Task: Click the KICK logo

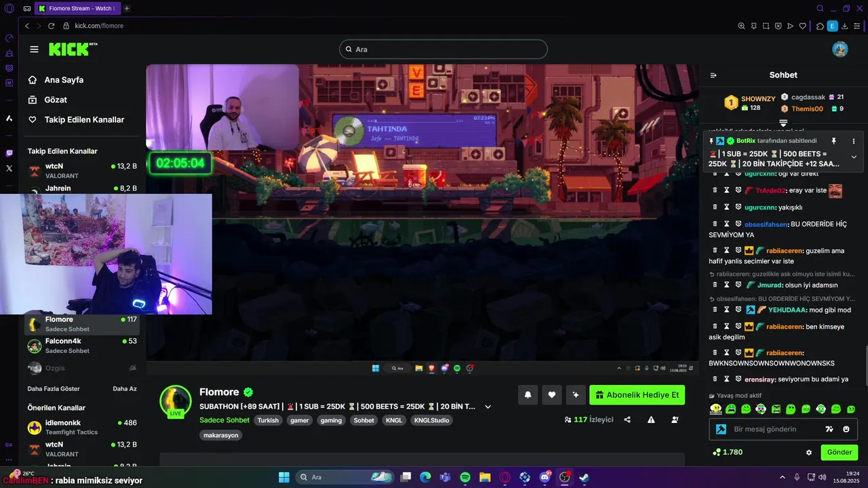Action: pyautogui.click(x=73, y=49)
